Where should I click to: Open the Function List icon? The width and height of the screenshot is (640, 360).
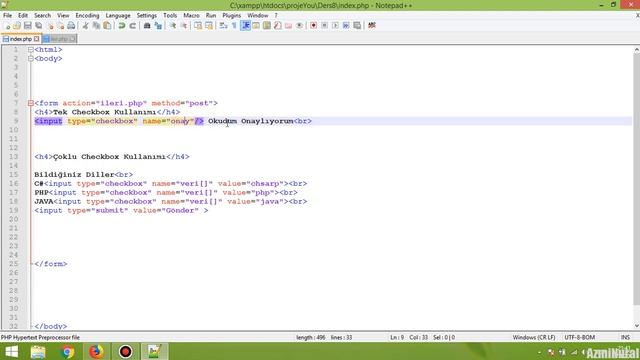[278, 26]
